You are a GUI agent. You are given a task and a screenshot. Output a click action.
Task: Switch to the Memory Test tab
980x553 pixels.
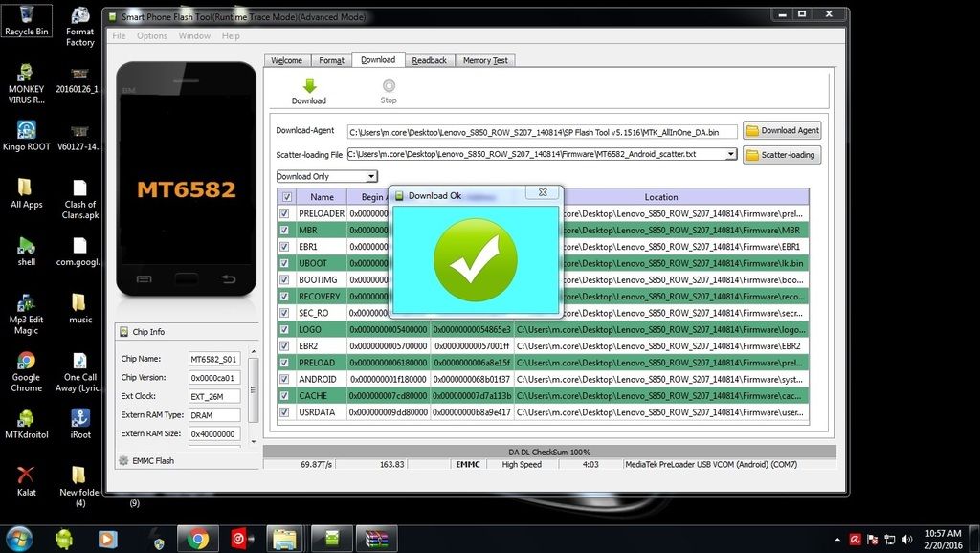coord(485,60)
